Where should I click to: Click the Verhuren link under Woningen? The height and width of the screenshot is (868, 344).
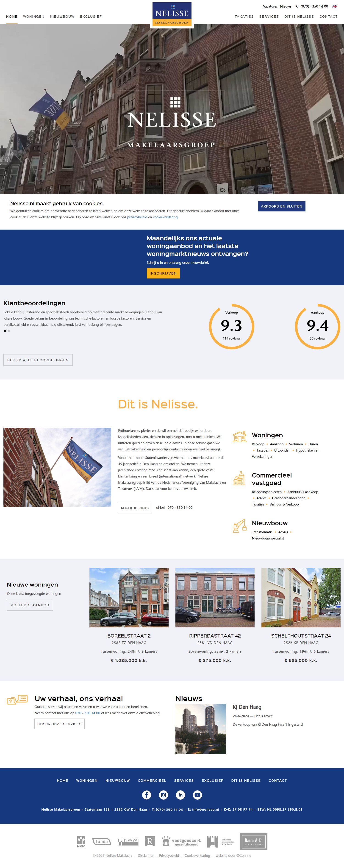coord(296,444)
